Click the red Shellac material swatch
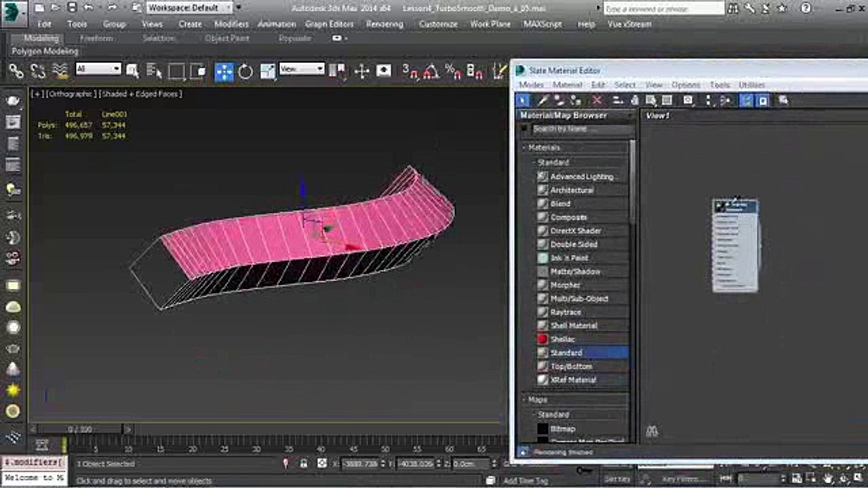 point(542,339)
